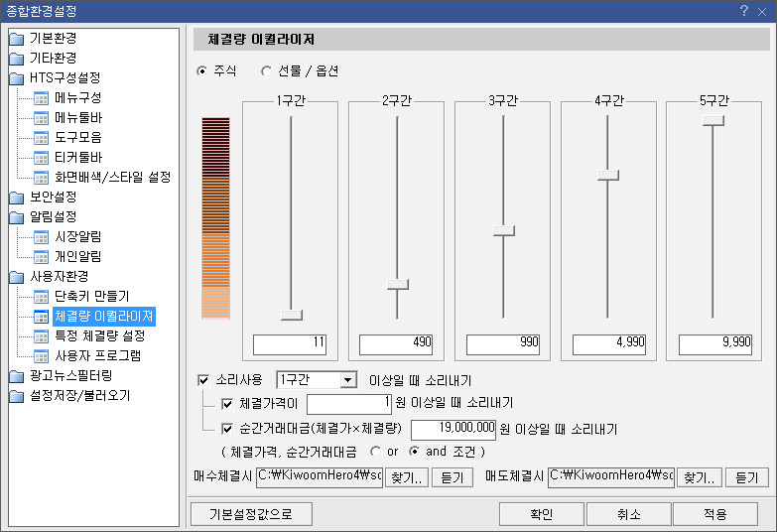Screen dimensions: 777x532
Task: Click the 취소 button
Action: (x=629, y=514)
